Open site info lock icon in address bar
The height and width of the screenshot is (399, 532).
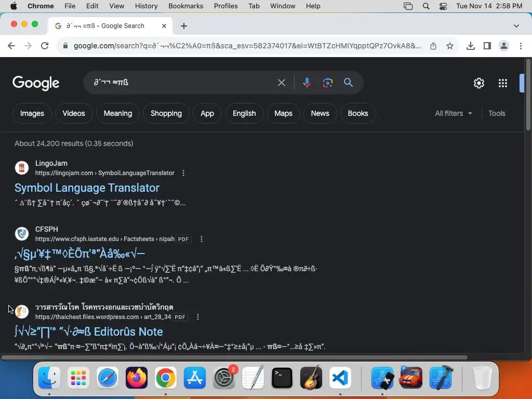coord(65,46)
